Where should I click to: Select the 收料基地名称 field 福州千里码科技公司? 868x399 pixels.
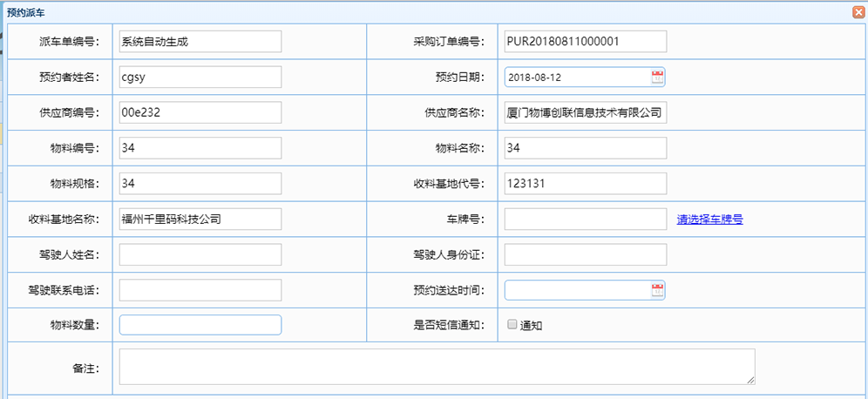click(x=200, y=220)
